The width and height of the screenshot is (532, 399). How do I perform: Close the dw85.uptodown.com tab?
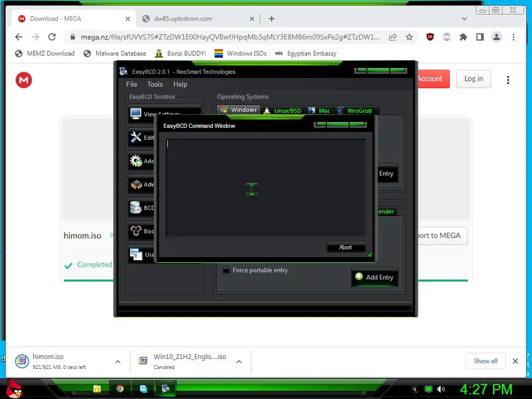click(x=252, y=19)
